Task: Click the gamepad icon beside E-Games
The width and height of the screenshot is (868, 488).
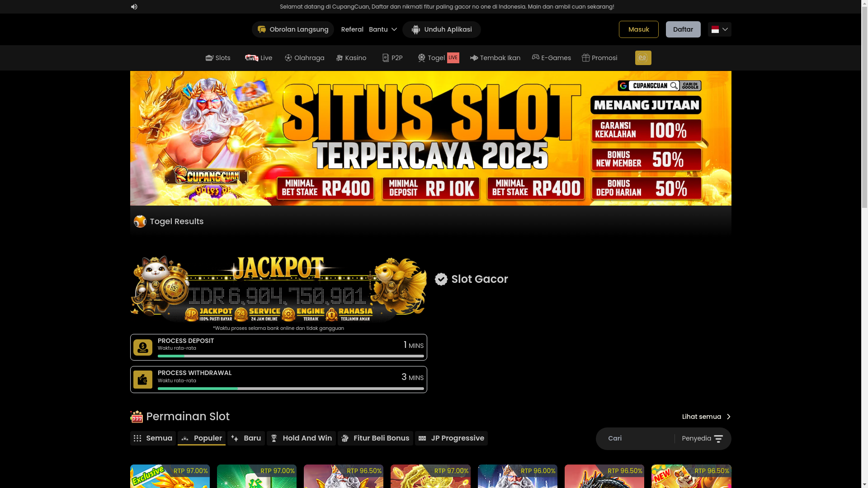Action: point(536,57)
